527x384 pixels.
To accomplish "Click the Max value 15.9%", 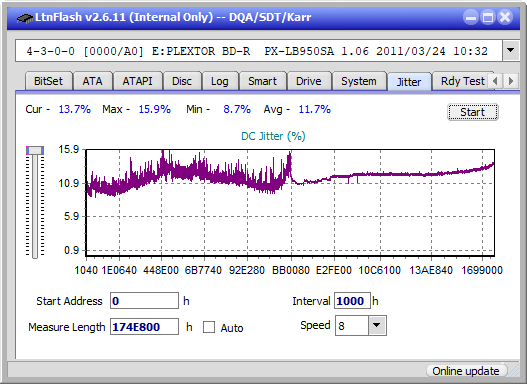I will 155,109.
